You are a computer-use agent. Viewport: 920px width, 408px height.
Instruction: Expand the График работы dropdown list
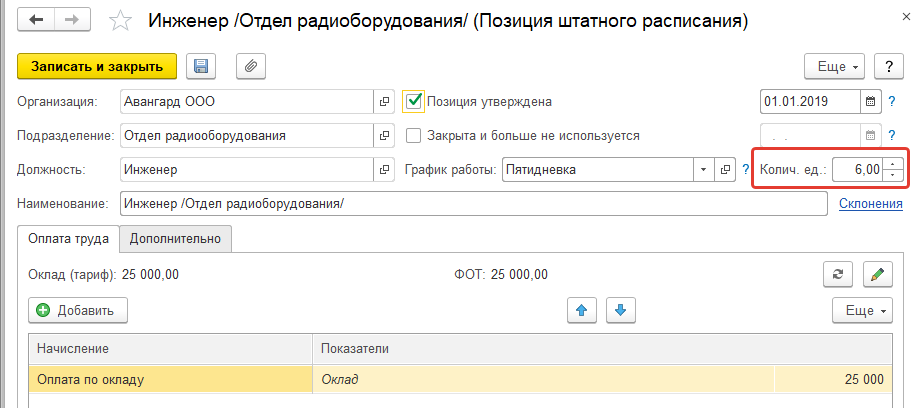[x=704, y=169]
